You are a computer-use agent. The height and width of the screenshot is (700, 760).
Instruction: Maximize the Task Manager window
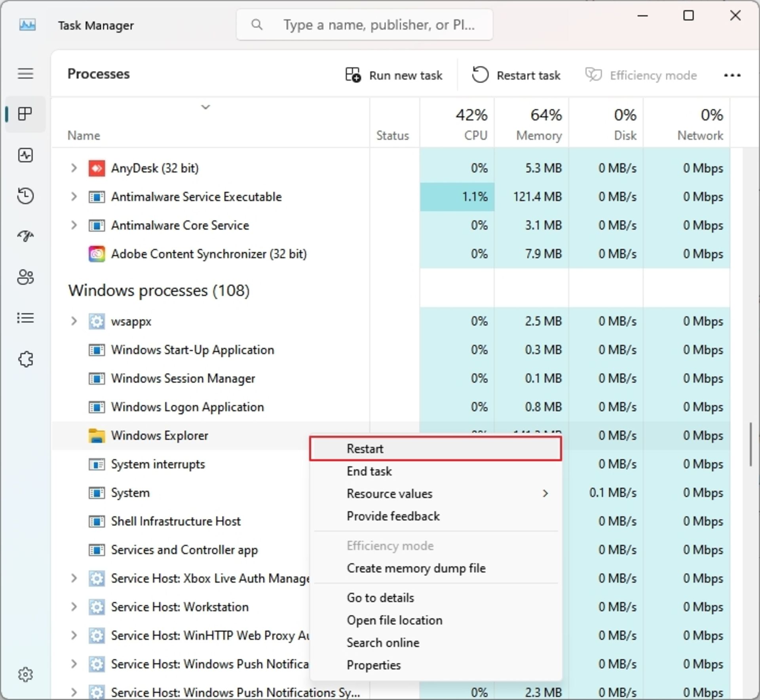(689, 15)
